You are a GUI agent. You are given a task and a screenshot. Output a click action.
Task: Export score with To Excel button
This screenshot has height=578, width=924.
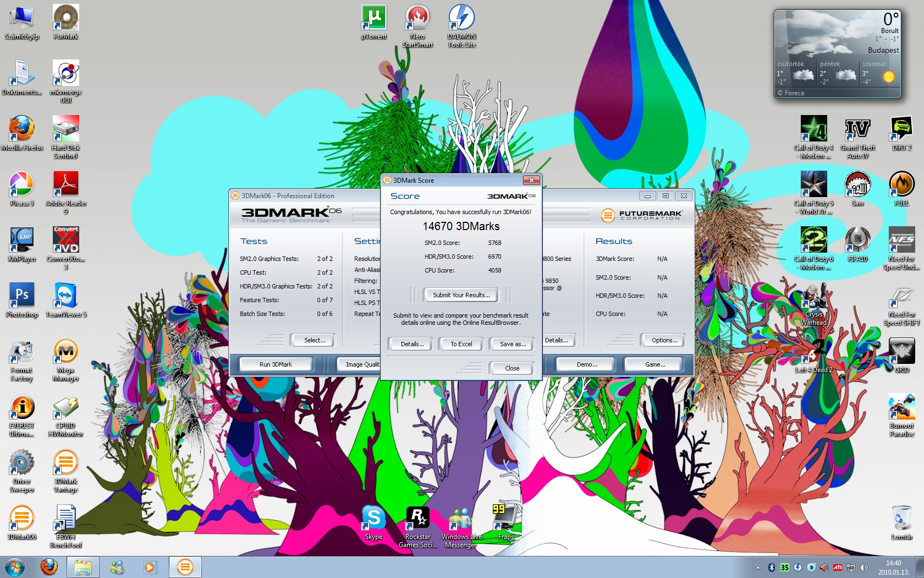coord(461,344)
